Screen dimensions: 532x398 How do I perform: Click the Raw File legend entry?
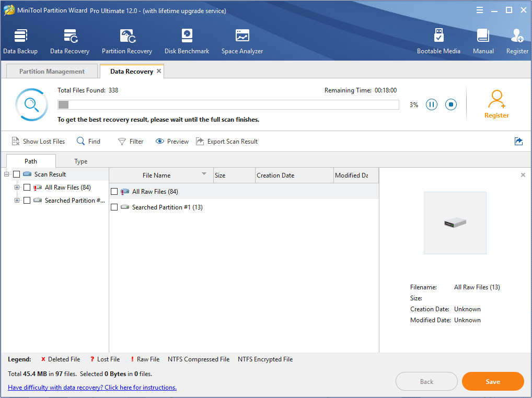145,359
